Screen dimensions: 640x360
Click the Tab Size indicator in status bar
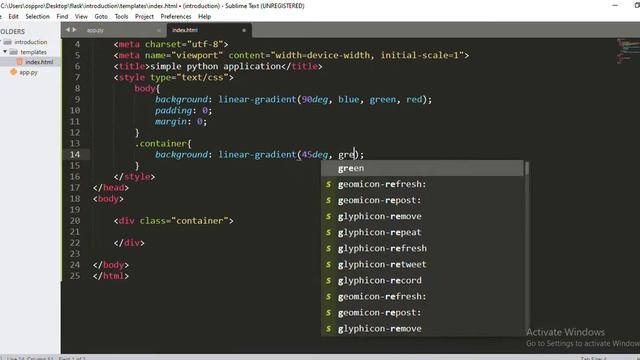(x=594, y=358)
